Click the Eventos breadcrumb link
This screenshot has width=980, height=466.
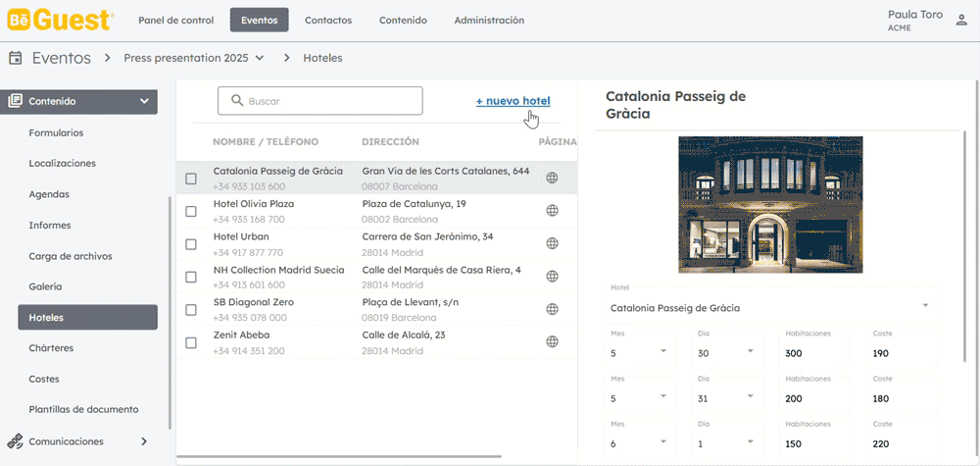[61, 58]
